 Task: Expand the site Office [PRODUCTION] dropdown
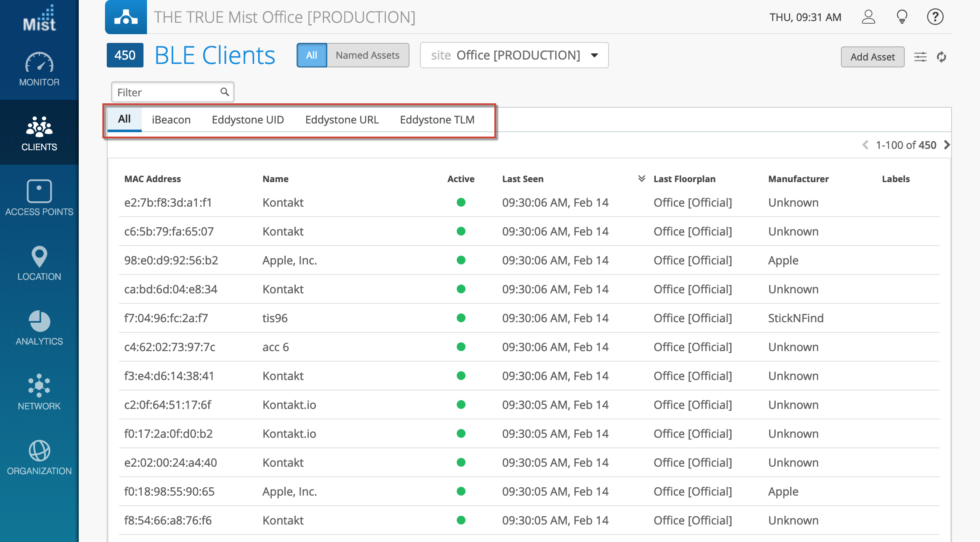coord(514,55)
